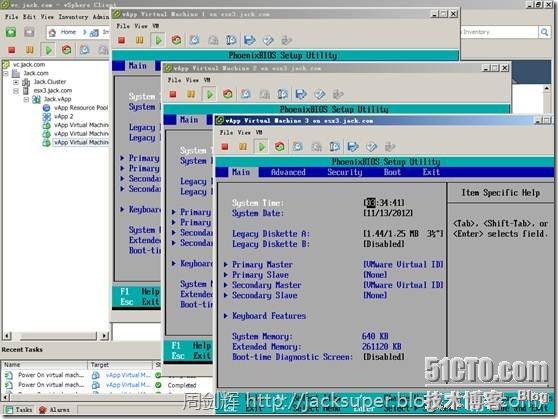558x419 pixels.
Task: Click inventory tree horizontal scrollbar right arrow
Action: coord(104,336)
